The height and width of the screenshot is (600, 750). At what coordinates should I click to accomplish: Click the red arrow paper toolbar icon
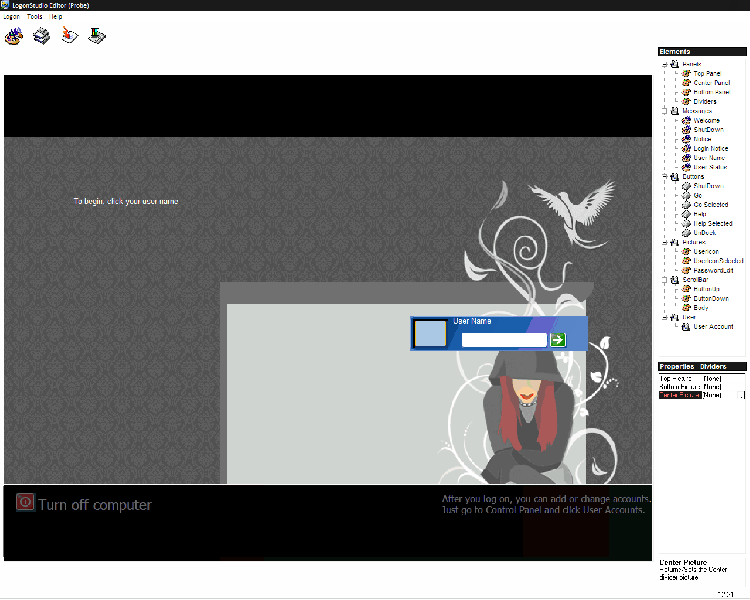click(69, 37)
